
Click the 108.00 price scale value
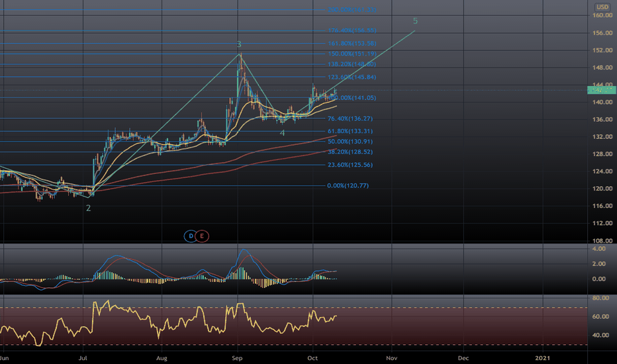point(602,240)
